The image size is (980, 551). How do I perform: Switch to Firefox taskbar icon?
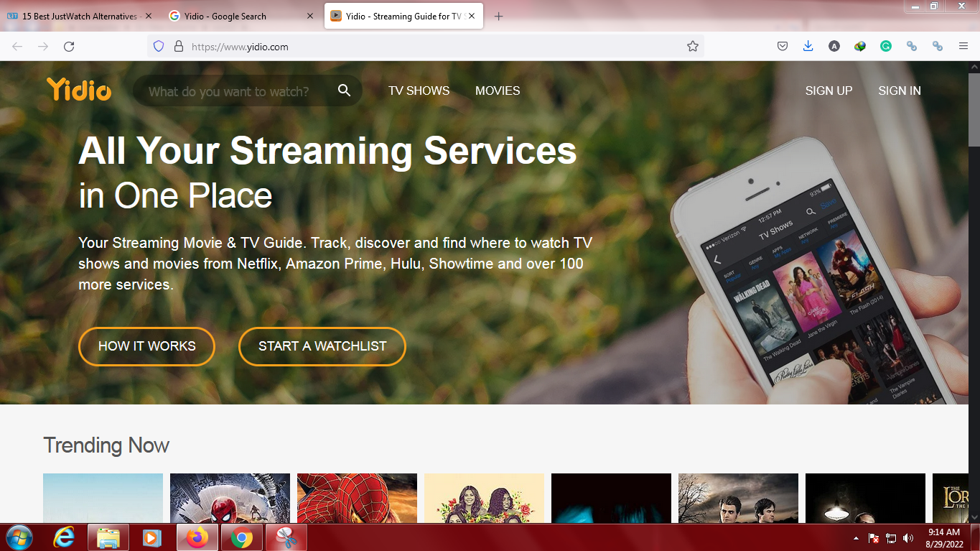click(x=197, y=537)
